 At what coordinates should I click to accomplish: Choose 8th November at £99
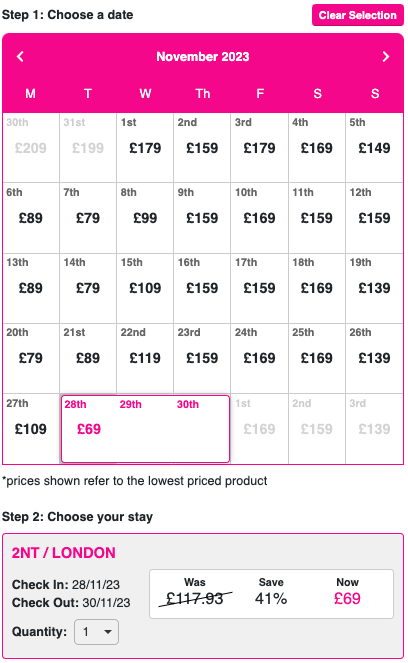coord(145,218)
